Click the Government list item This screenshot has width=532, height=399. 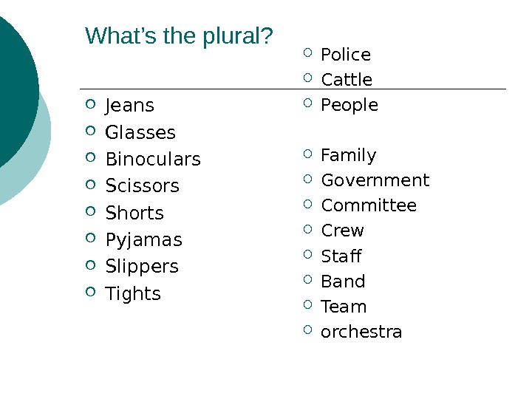tap(375, 181)
